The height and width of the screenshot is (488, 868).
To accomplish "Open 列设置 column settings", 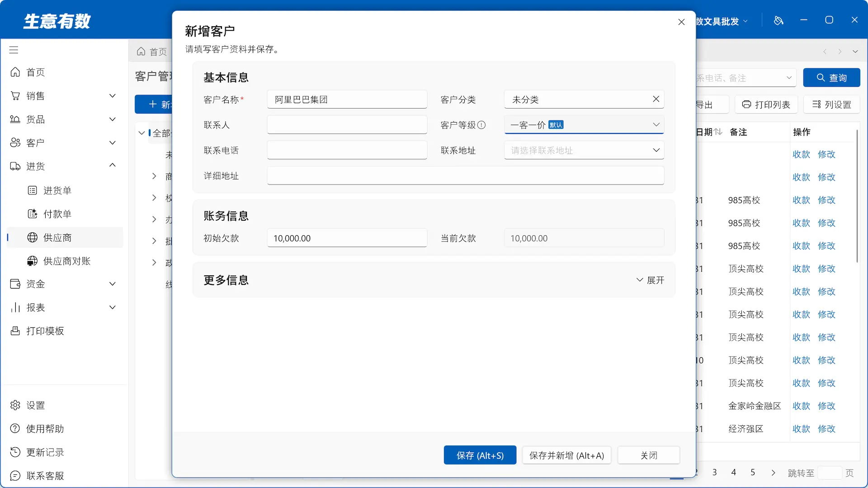I will pyautogui.click(x=831, y=105).
